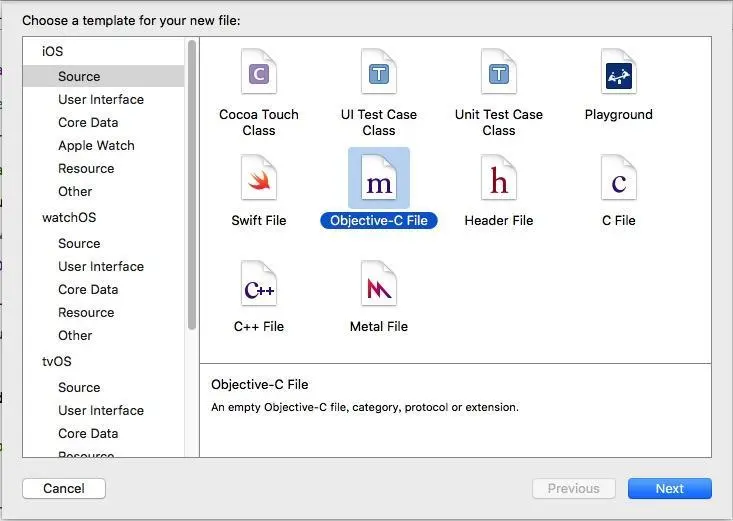Image resolution: width=733 pixels, height=521 pixels.
Task: Select the C File template icon
Action: pos(619,180)
